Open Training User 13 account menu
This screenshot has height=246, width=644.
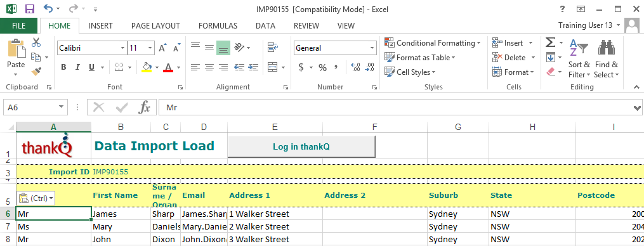[x=589, y=25]
